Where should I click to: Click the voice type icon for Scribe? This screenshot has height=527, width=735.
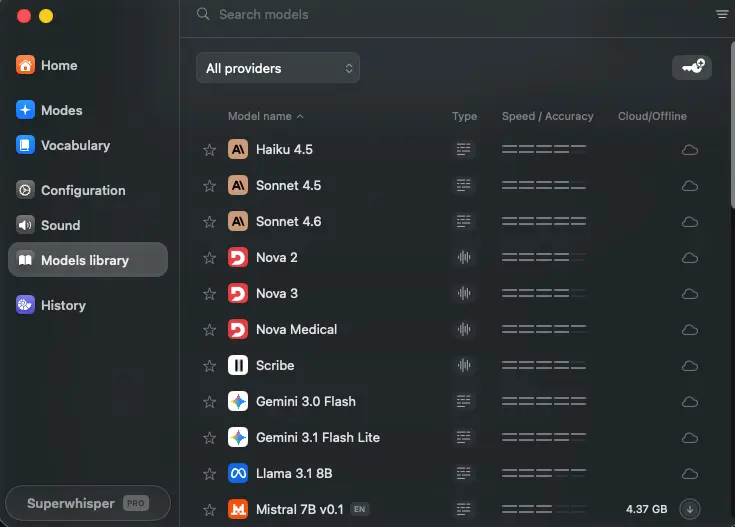464,365
